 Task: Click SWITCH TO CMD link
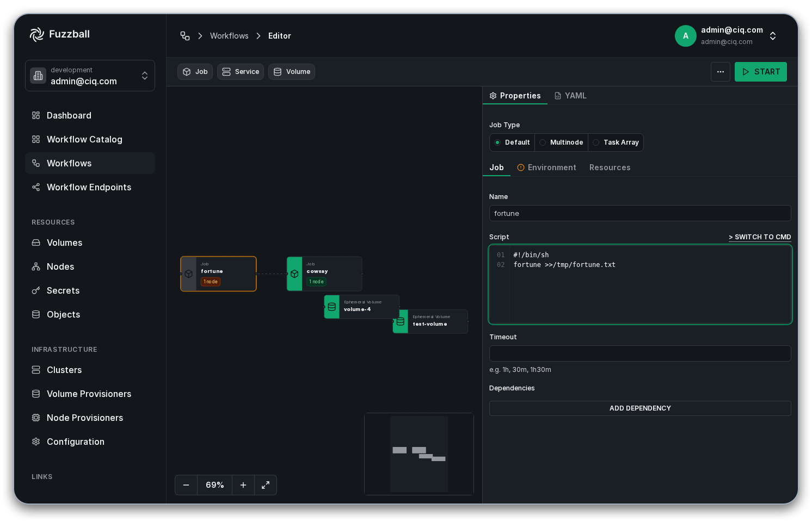coord(760,237)
